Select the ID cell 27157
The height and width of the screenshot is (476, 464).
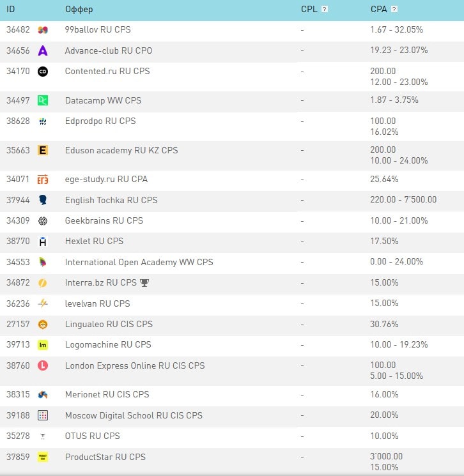19,324
